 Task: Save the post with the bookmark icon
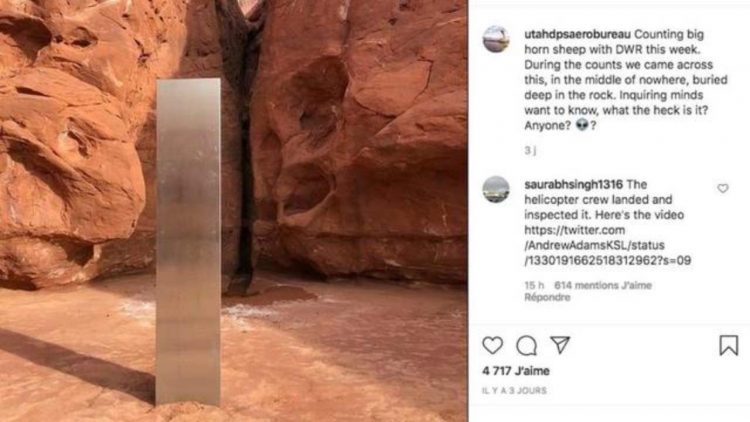(728, 345)
